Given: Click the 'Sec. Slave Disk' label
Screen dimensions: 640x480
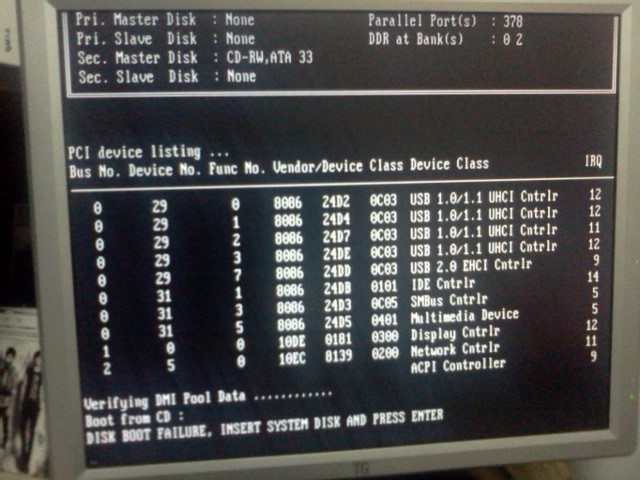Looking at the screenshot, I should tap(138, 77).
